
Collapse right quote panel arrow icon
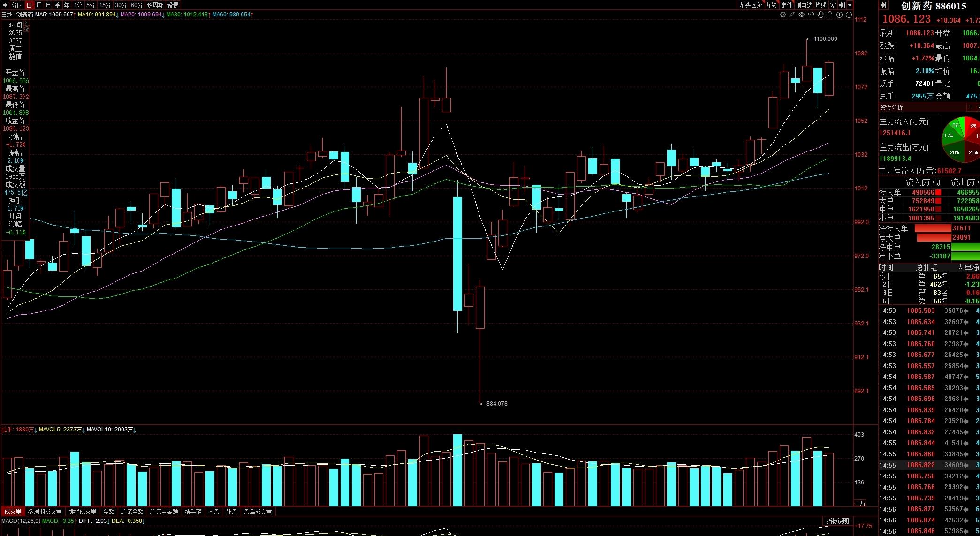coord(883,5)
